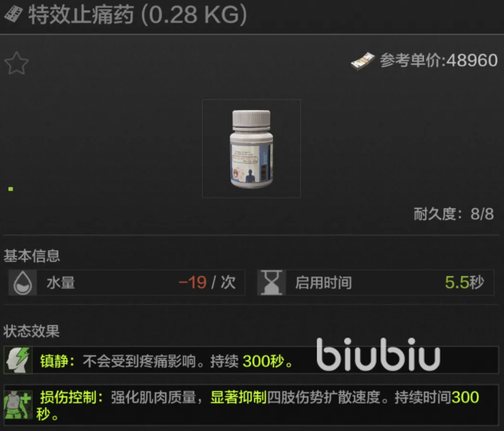
Task: Click the hourglass use-time icon
Action: [x=272, y=283]
